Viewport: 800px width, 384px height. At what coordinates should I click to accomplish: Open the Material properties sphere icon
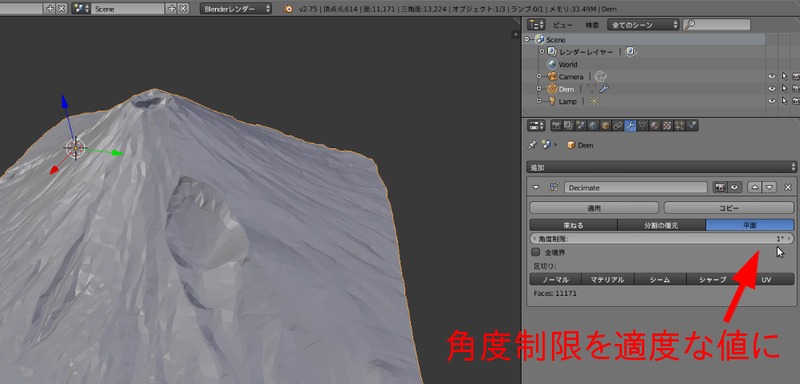(x=655, y=125)
